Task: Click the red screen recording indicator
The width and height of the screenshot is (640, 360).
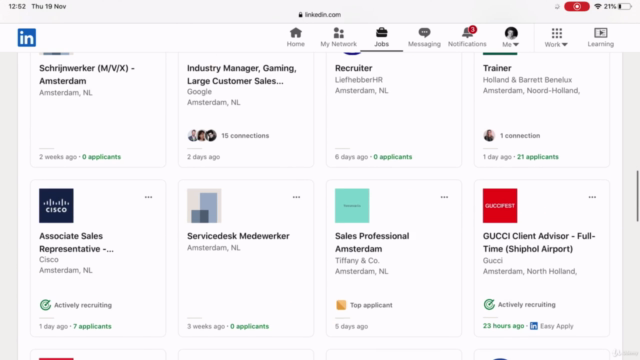Action: click(x=577, y=7)
